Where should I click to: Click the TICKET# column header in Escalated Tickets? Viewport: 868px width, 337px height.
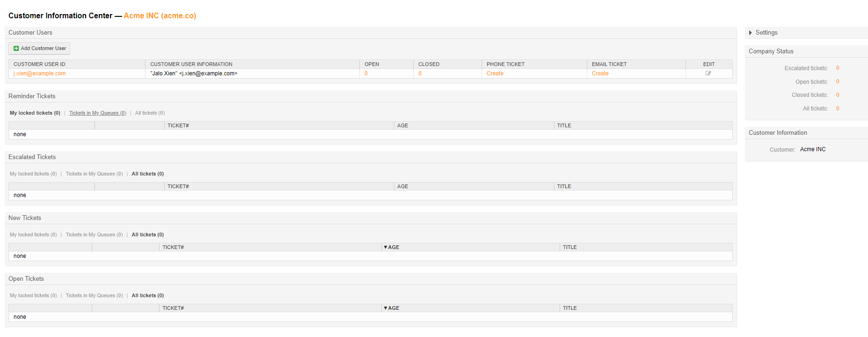point(178,187)
